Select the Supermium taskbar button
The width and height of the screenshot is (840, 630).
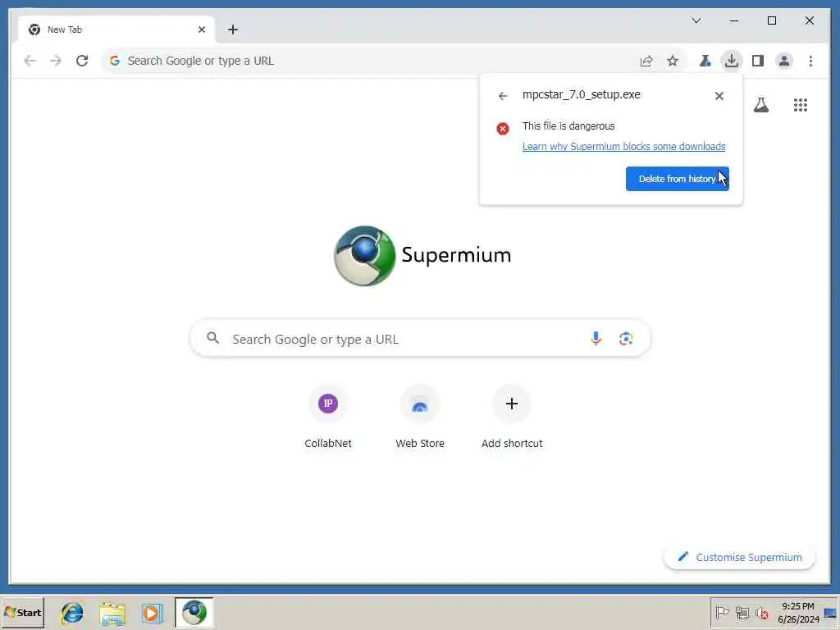[x=194, y=612]
